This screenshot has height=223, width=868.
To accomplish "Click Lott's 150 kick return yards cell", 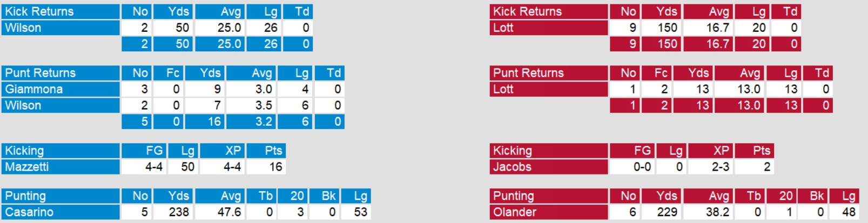I will [x=662, y=28].
